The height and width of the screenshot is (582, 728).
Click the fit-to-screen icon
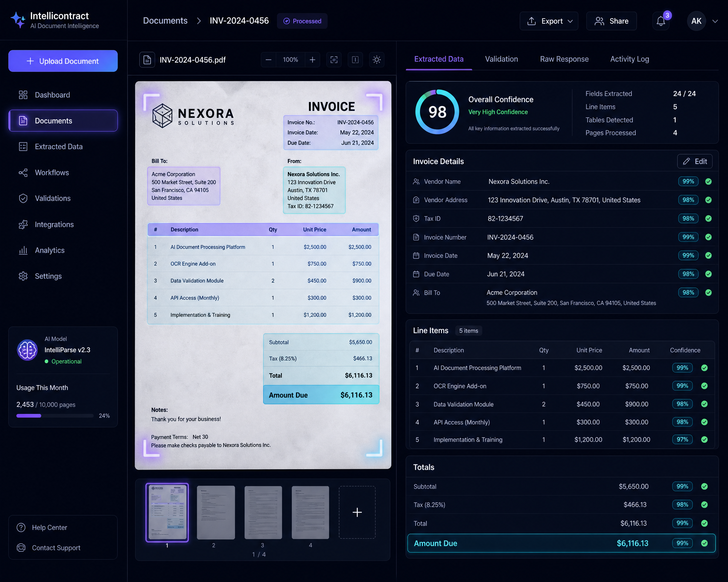click(334, 60)
